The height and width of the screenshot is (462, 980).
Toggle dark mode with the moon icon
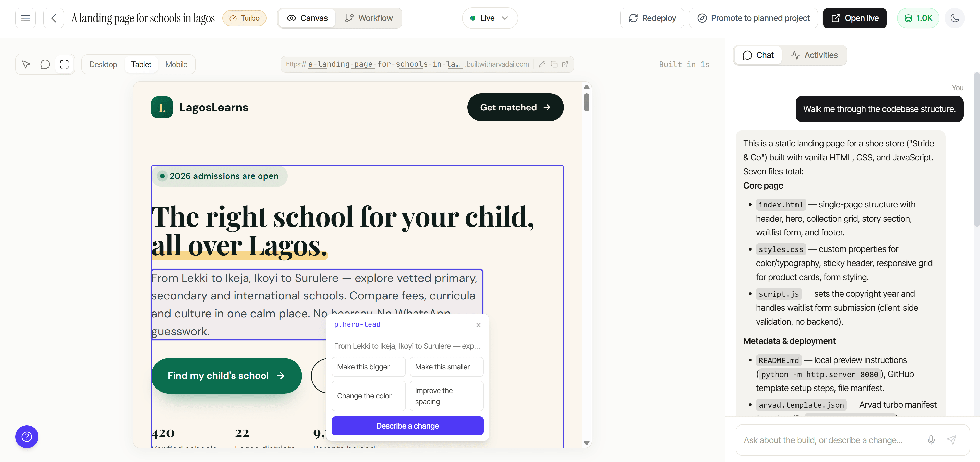tap(954, 18)
